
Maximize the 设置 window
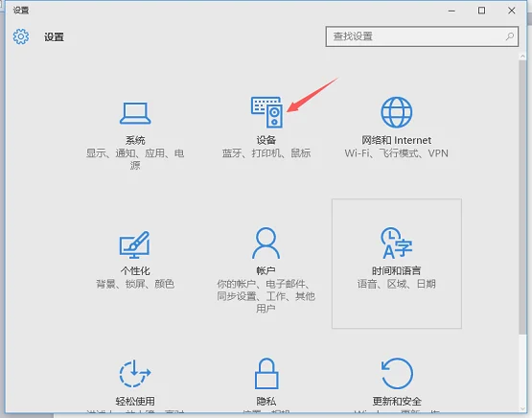(481, 11)
